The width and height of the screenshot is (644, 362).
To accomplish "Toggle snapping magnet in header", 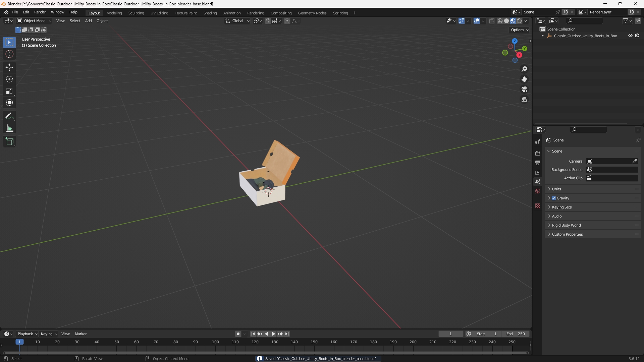I will [268, 21].
